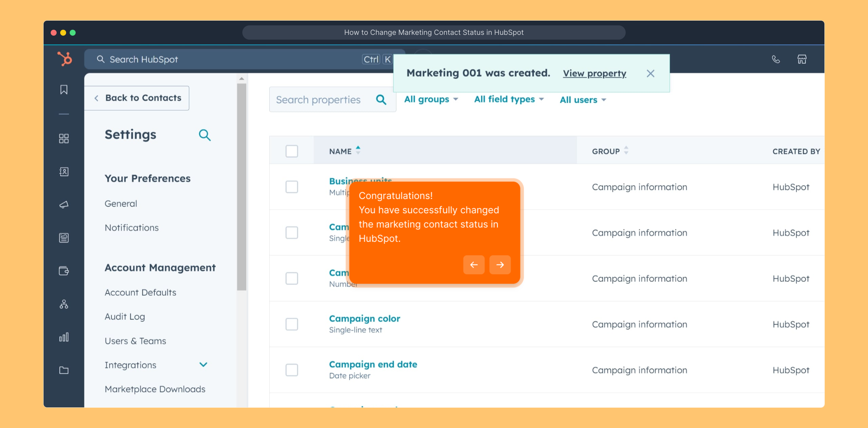Click Back to Contacts button

(x=137, y=98)
